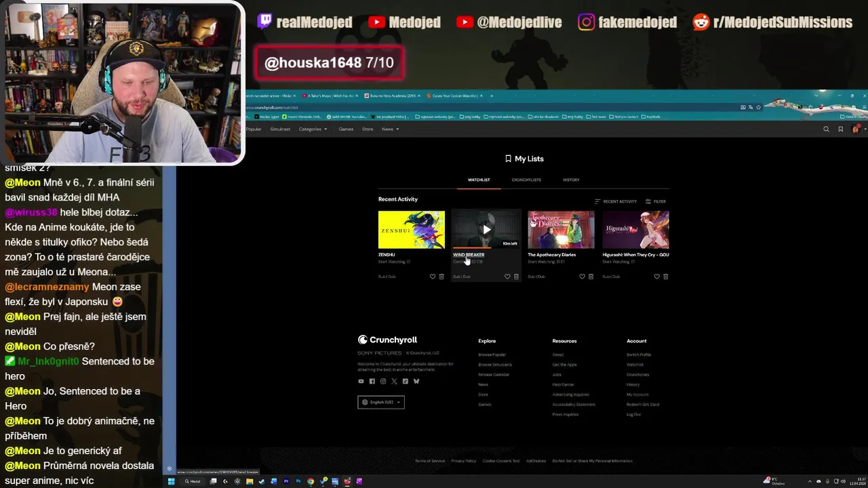868x488 pixels.
Task: Click Switch Profile in Account footer
Action: [639, 354]
